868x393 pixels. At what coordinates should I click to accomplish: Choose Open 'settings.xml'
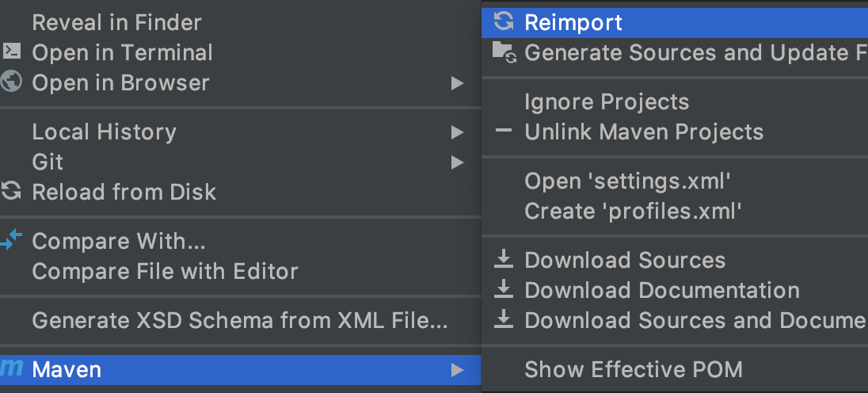[x=675, y=181]
